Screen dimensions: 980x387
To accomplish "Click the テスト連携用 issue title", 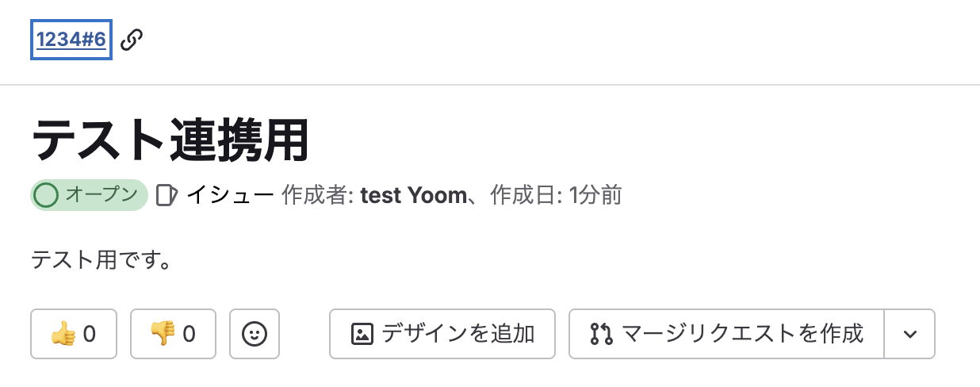I will click(x=170, y=141).
